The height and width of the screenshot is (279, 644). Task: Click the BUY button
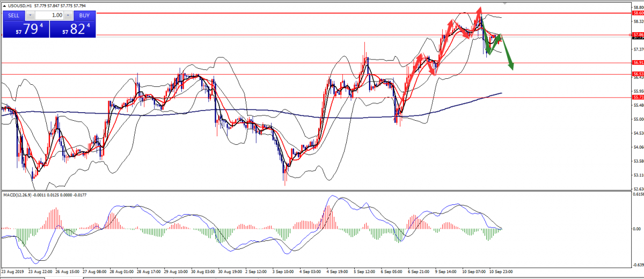click(84, 16)
